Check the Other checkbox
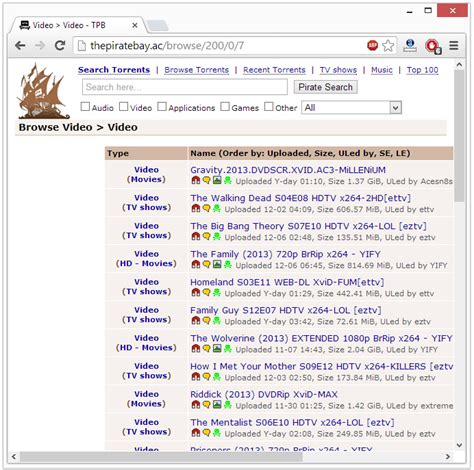Viewport: 474px width, 470px height. point(269,107)
